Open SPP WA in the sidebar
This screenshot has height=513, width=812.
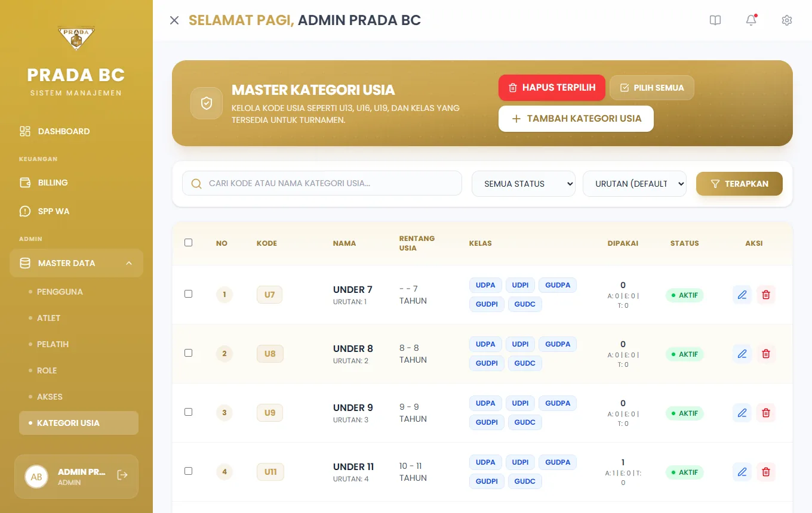point(76,211)
